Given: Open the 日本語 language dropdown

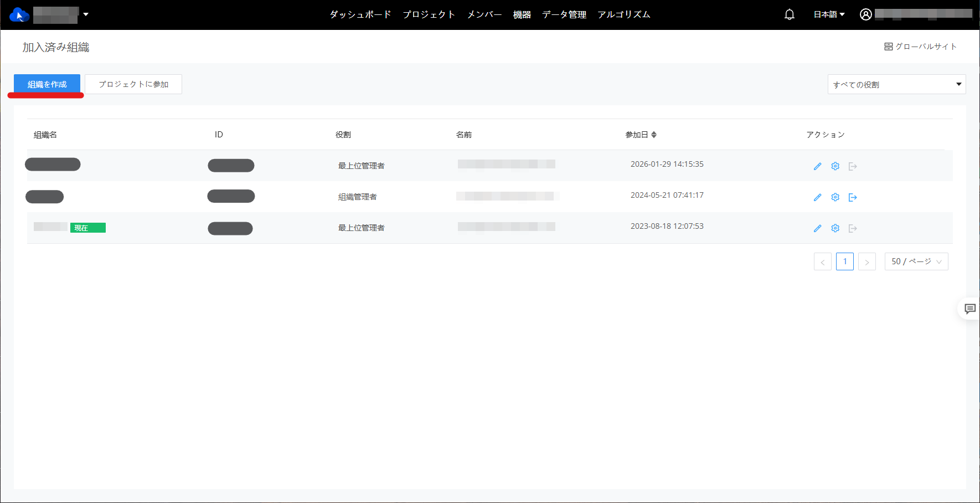Looking at the screenshot, I should coord(829,14).
